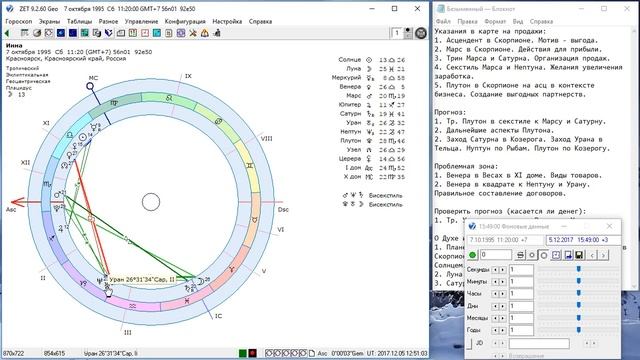Viewport: 640px width, 360px height.
Task: Click the Часы slider handle
Action: coord(578,293)
